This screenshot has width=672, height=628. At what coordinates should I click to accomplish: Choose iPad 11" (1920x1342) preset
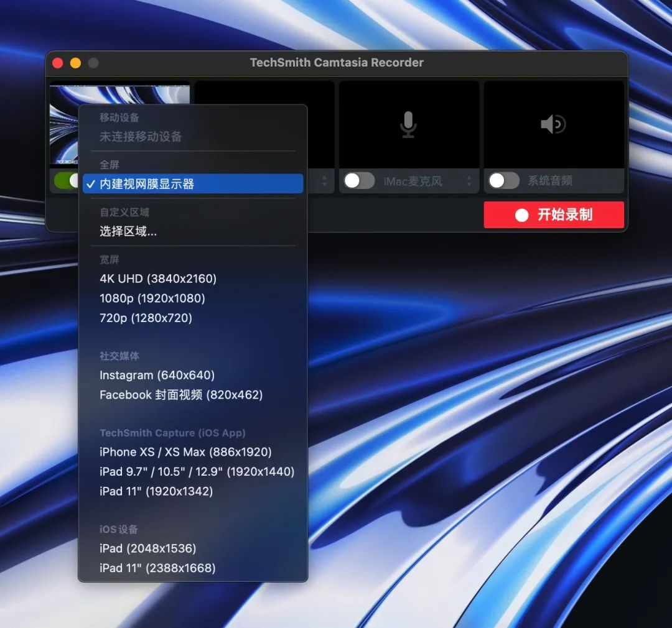pyautogui.click(x=193, y=491)
